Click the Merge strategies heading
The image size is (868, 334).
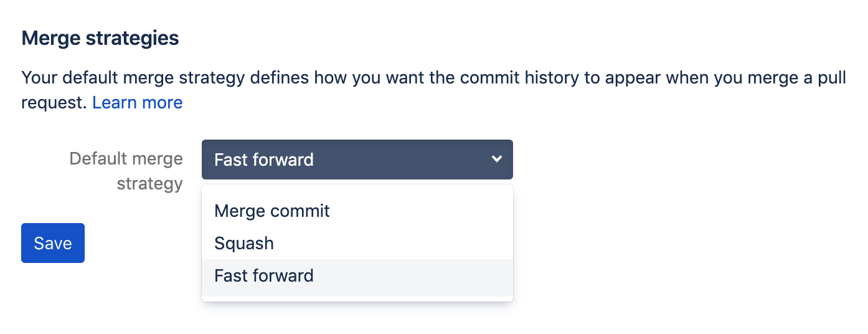[100, 39]
